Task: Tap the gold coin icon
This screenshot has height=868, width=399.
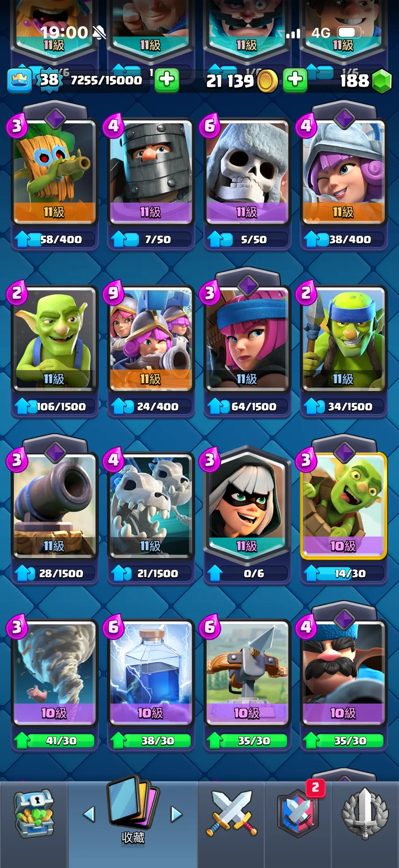Action: pos(267,81)
